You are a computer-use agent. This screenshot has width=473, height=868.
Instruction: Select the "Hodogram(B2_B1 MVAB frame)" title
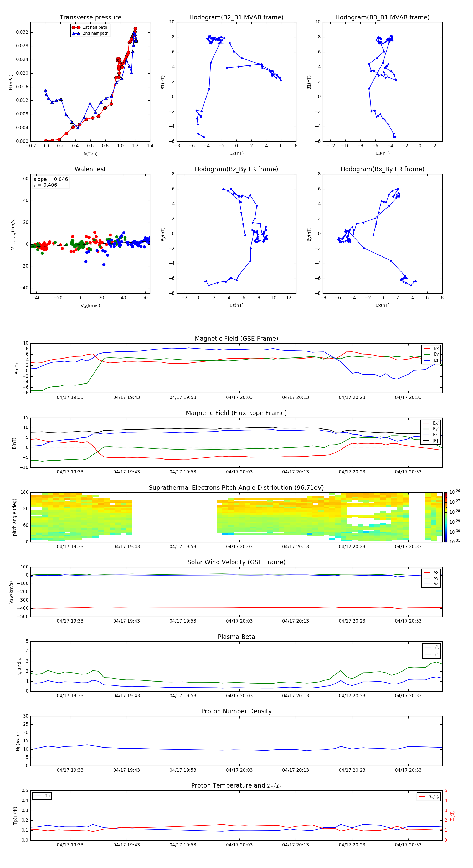click(236, 18)
